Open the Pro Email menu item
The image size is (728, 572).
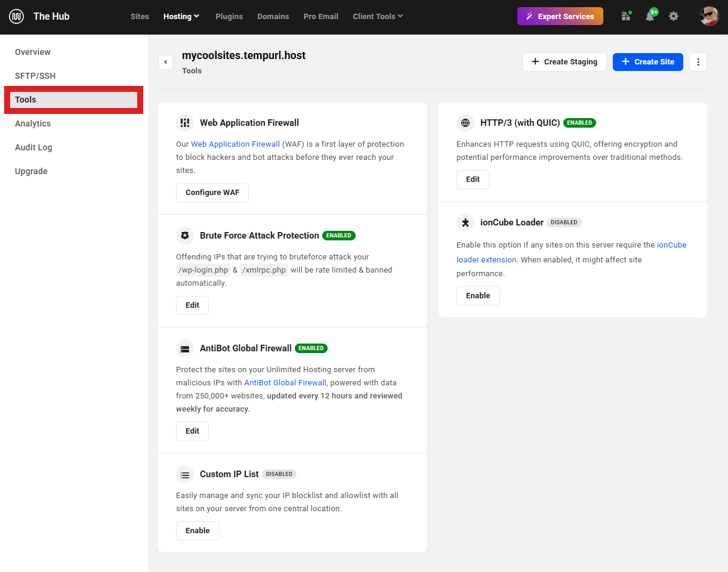click(x=321, y=16)
